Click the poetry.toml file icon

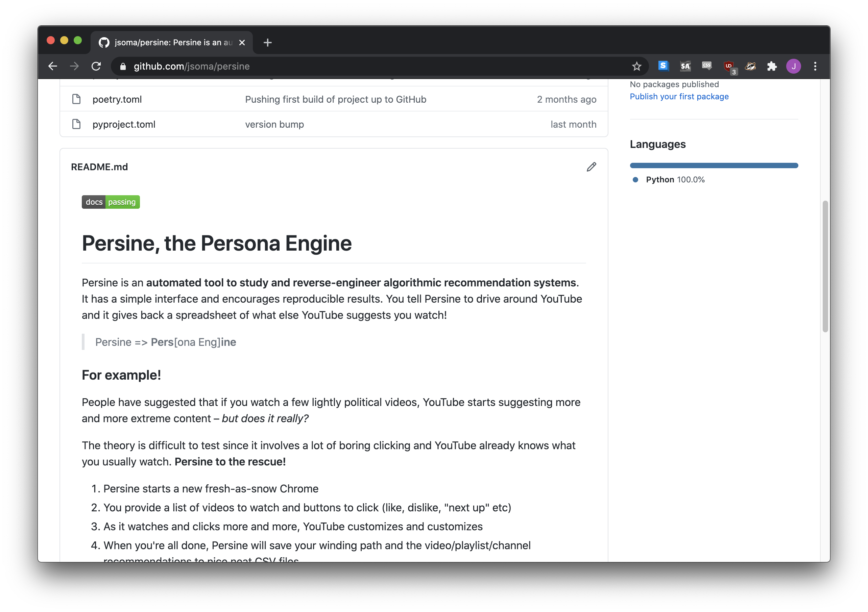76,99
